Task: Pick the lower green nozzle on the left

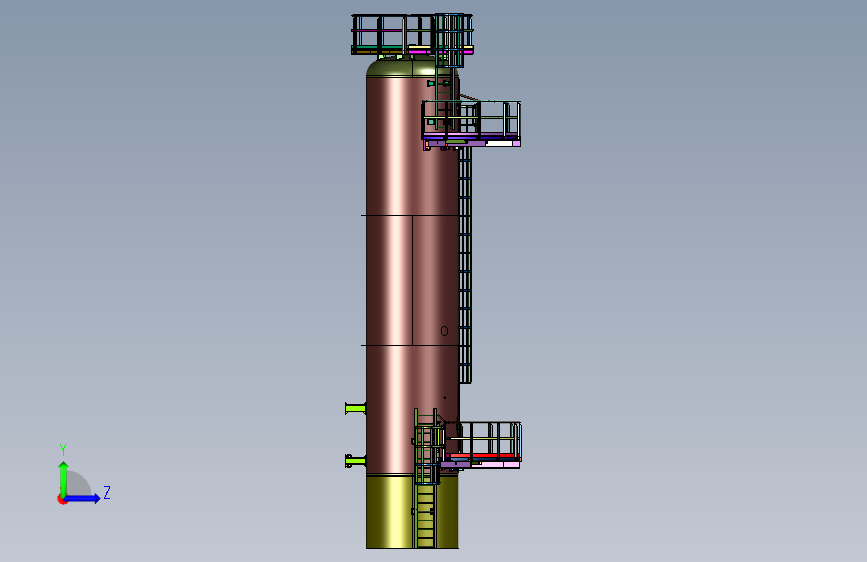Action: pos(355,461)
